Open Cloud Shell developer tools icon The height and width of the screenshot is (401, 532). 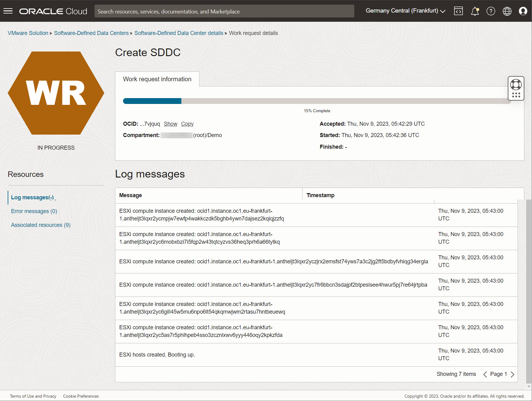(458, 11)
